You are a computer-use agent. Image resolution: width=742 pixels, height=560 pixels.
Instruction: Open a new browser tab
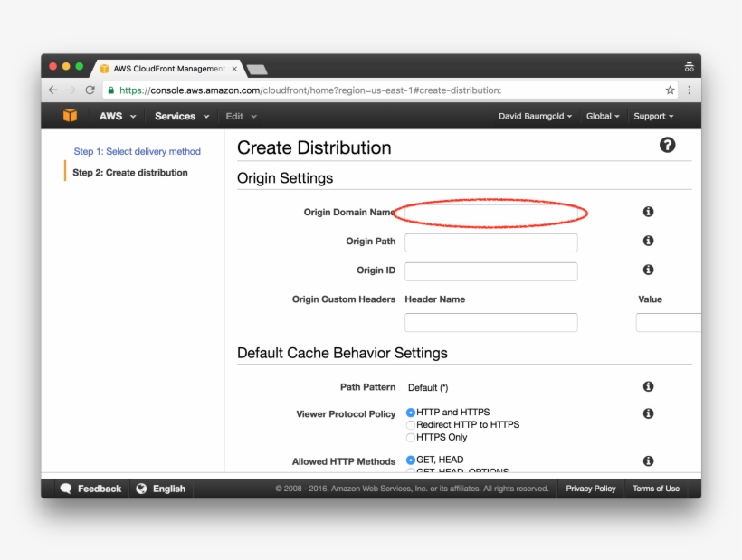click(257, 70)
